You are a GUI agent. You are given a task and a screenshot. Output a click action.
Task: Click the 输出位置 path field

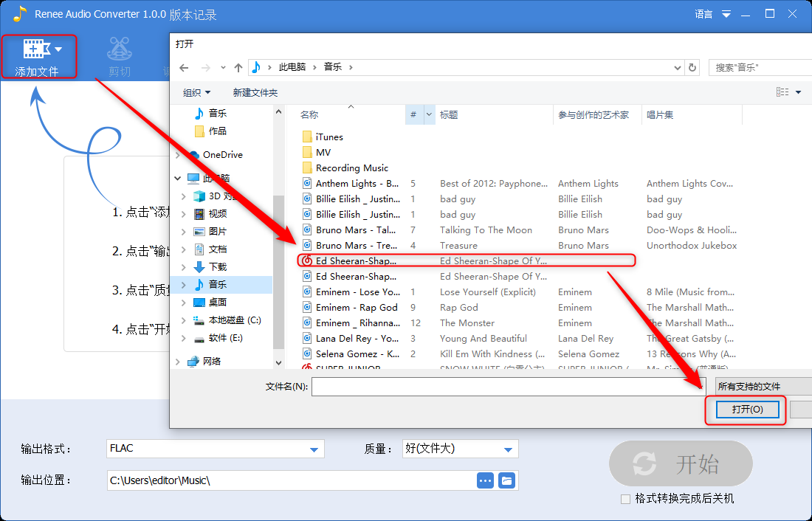click(x=292, y=480)
